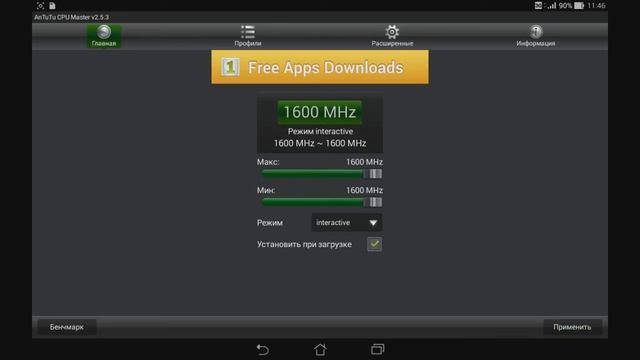Tap the battery icon in status bar
640x360 pixels.
pyautogui.click(x=579, y=6)
